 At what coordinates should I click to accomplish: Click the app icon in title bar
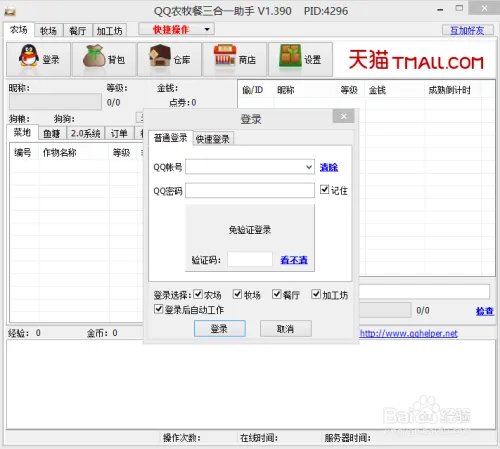[x=10, y=12]
